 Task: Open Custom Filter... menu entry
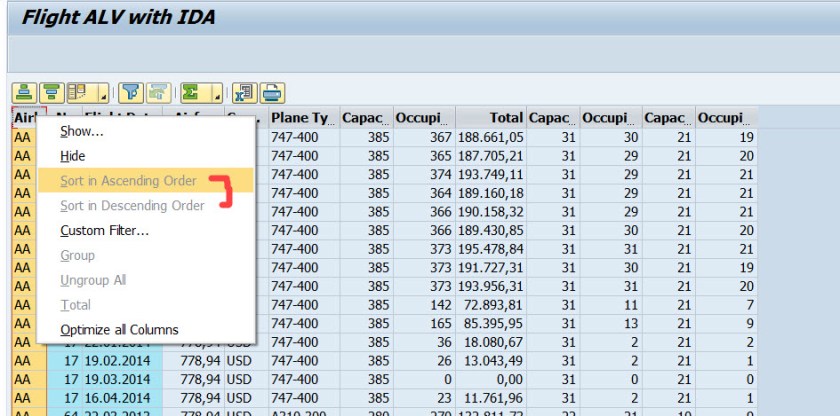tap(104, 231)
